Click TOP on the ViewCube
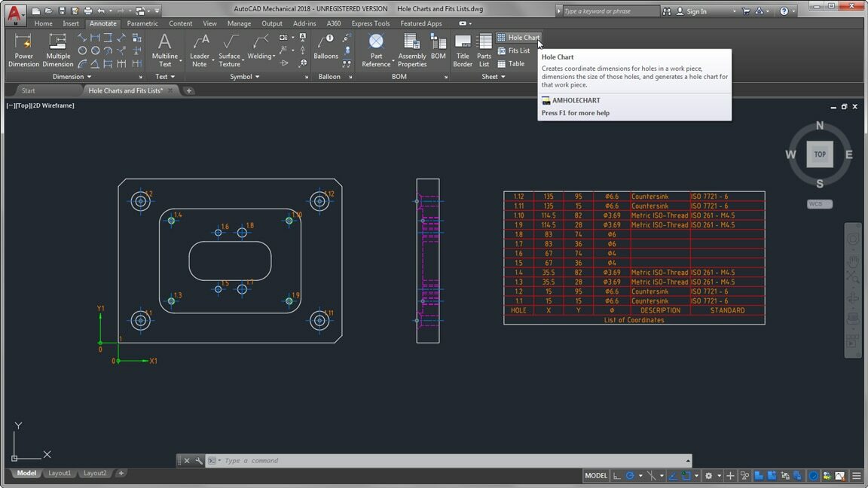This screenshot has width=868, height=488. tap(820, 154)
